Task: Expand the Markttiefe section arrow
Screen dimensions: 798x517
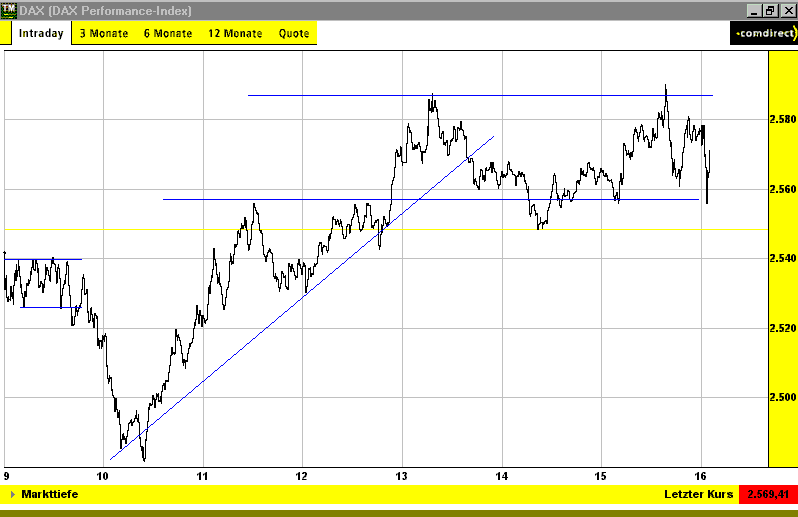Action: coord(13,494)
